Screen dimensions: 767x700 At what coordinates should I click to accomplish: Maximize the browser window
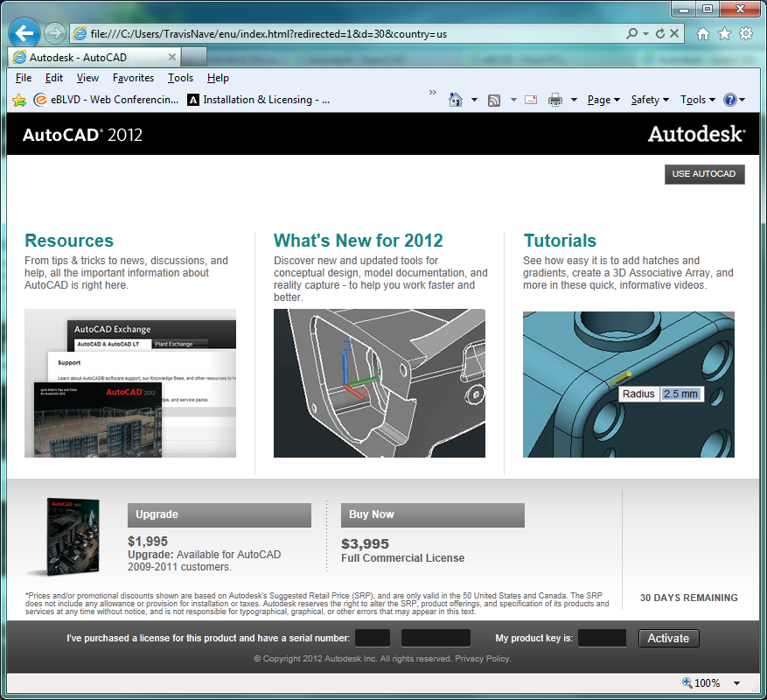[708, 10]
